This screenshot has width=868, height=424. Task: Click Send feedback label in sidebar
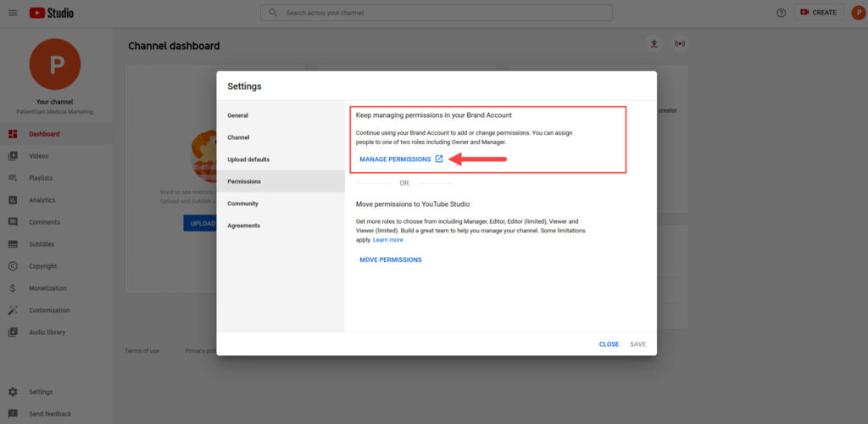[x=50, y=414]
